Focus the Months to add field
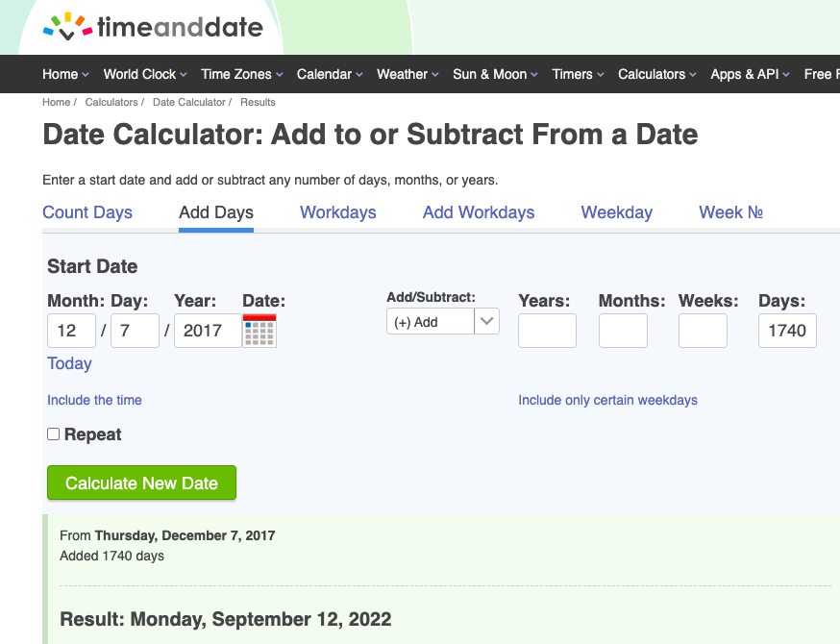This screenshot has width=840, height=644. (623, 331)
